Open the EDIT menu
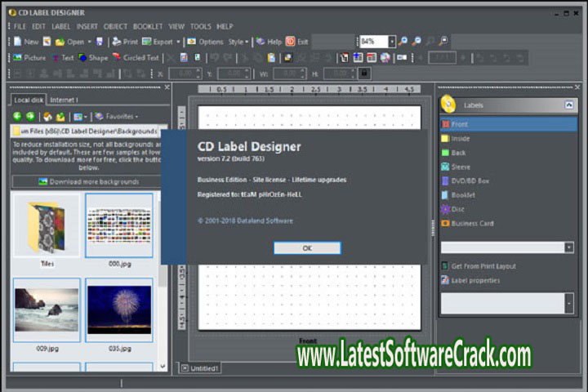 (38, 26)
